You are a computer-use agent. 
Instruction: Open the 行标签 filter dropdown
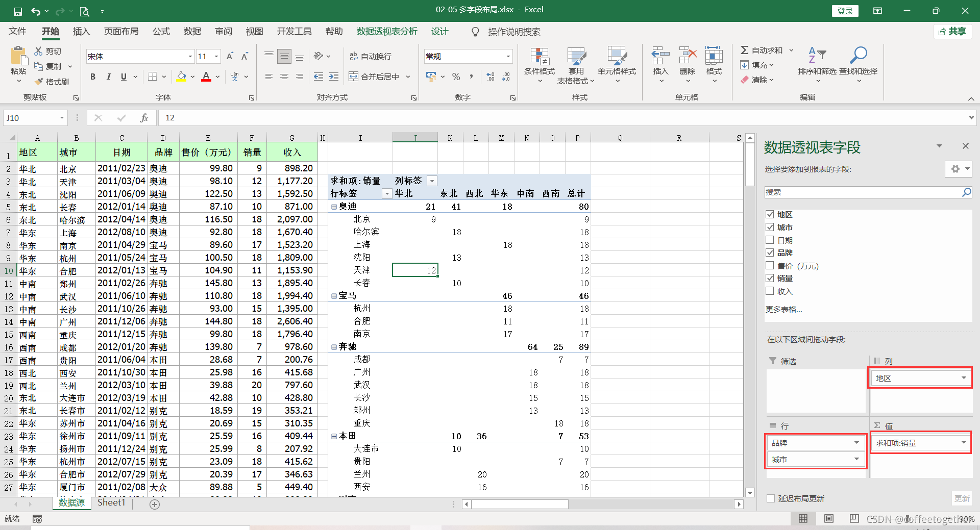point(387,194)
